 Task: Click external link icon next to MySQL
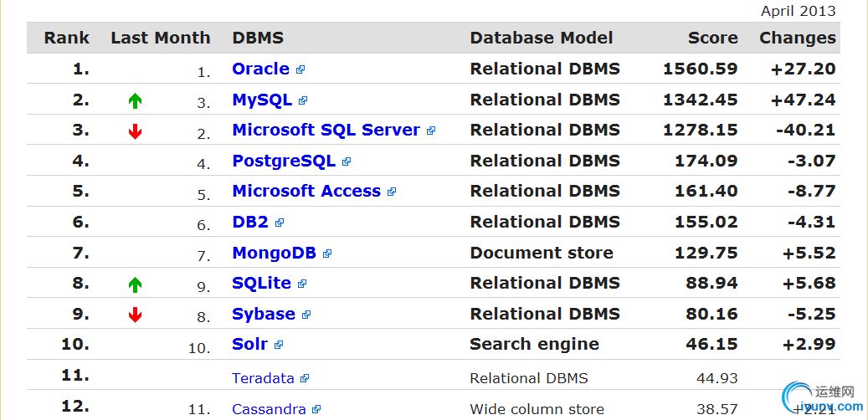(x=303, y=100)
